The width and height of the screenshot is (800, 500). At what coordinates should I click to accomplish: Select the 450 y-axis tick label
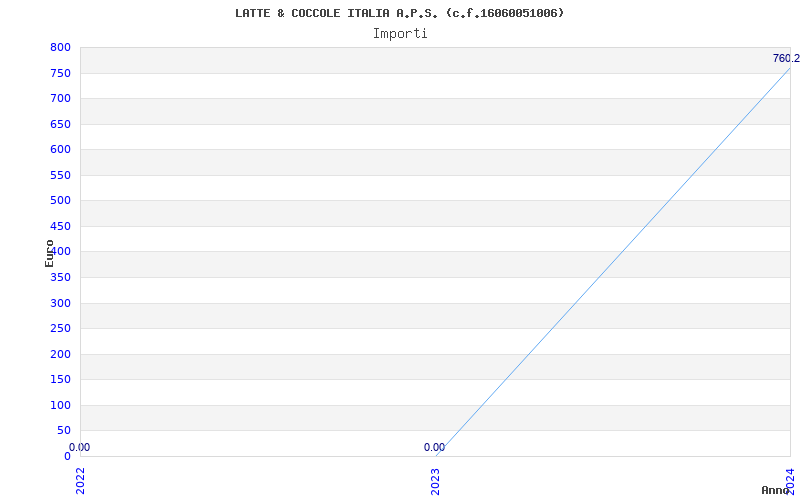pos(60,226)
